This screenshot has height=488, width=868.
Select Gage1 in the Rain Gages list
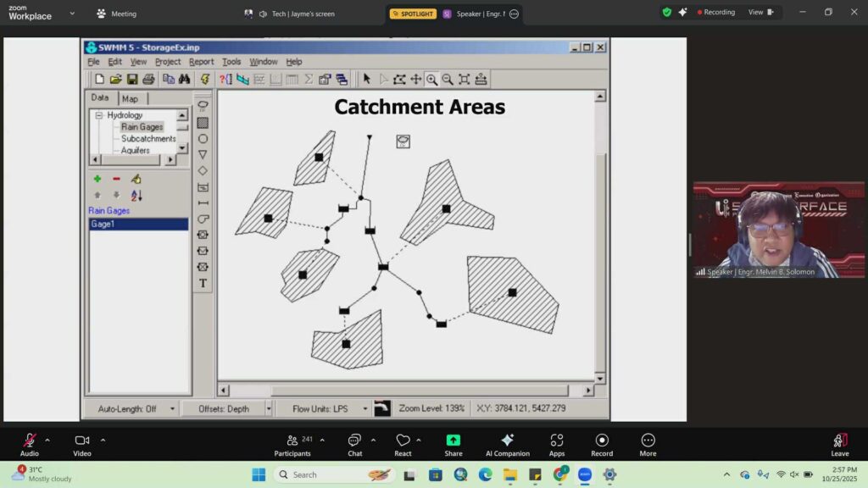pyautogui.click(x=138, y=225)
